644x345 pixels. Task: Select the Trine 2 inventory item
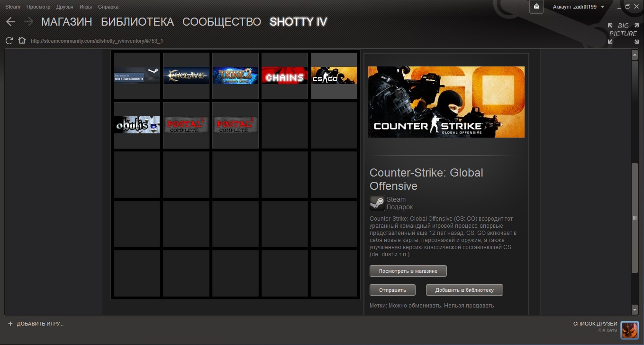236,76
